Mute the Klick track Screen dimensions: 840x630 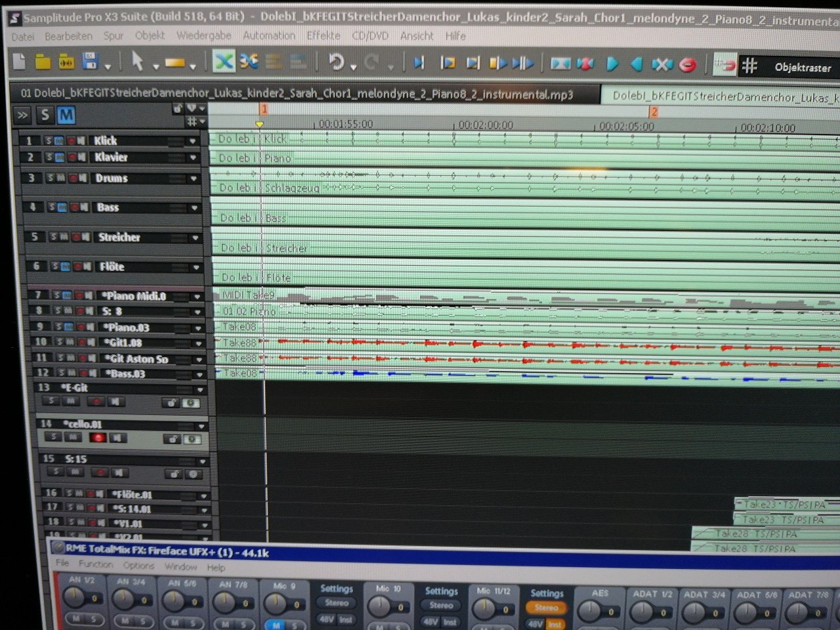coord(58,140)
